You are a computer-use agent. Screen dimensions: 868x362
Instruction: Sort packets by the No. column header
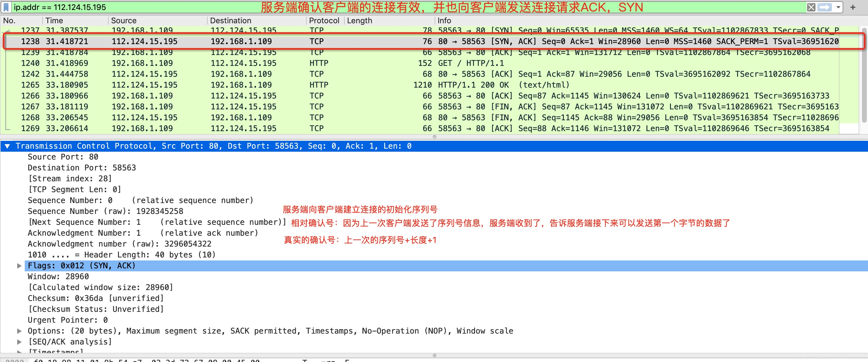point(21,21)
